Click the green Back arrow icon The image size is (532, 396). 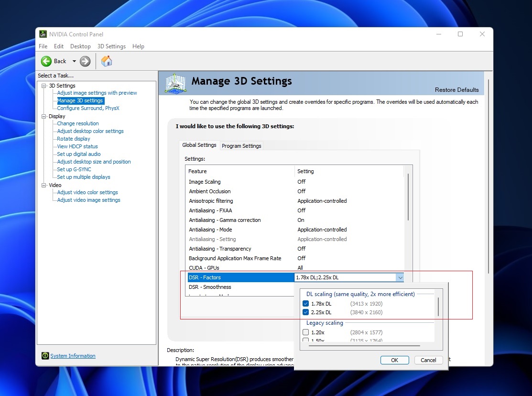(x=46, y=61)
